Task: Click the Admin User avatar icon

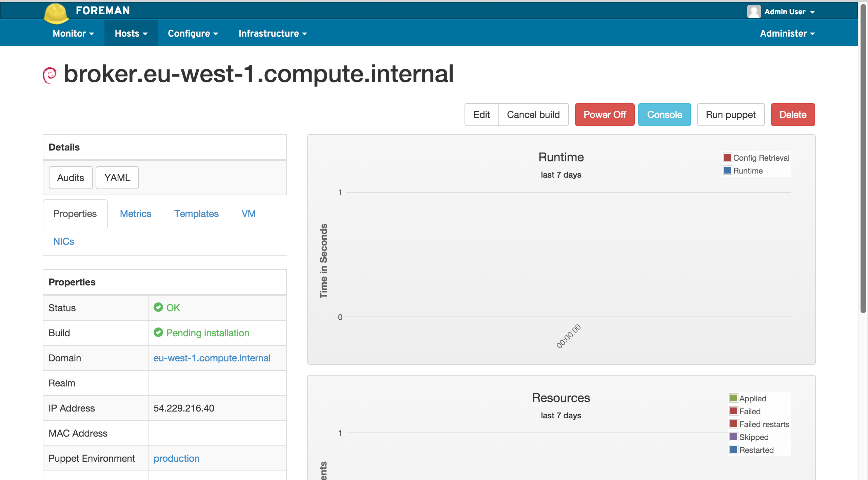Action: (x=753, y=12)
